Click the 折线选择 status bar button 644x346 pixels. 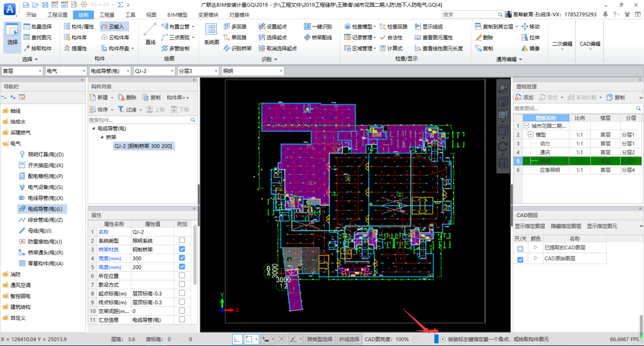click(x=349, y=339)
